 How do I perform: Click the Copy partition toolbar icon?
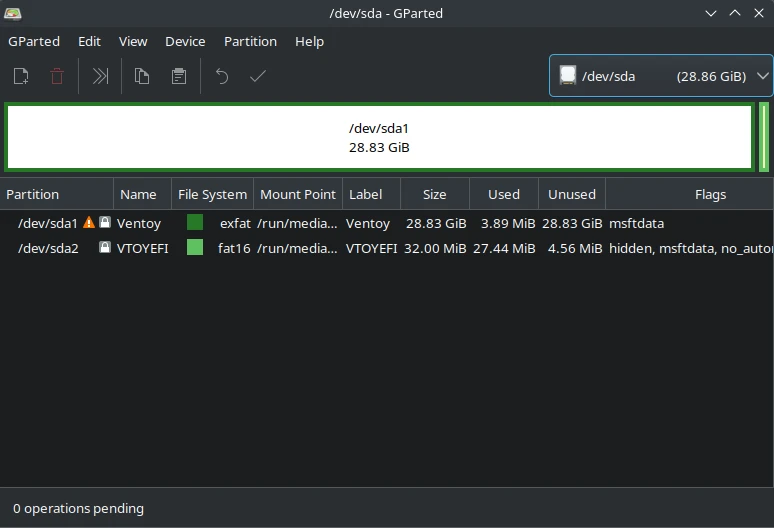(x=142, y=76)
